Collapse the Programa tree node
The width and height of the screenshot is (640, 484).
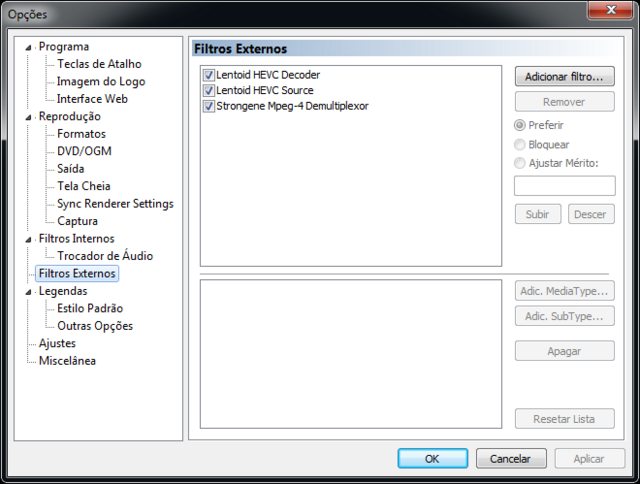[28, 47]
